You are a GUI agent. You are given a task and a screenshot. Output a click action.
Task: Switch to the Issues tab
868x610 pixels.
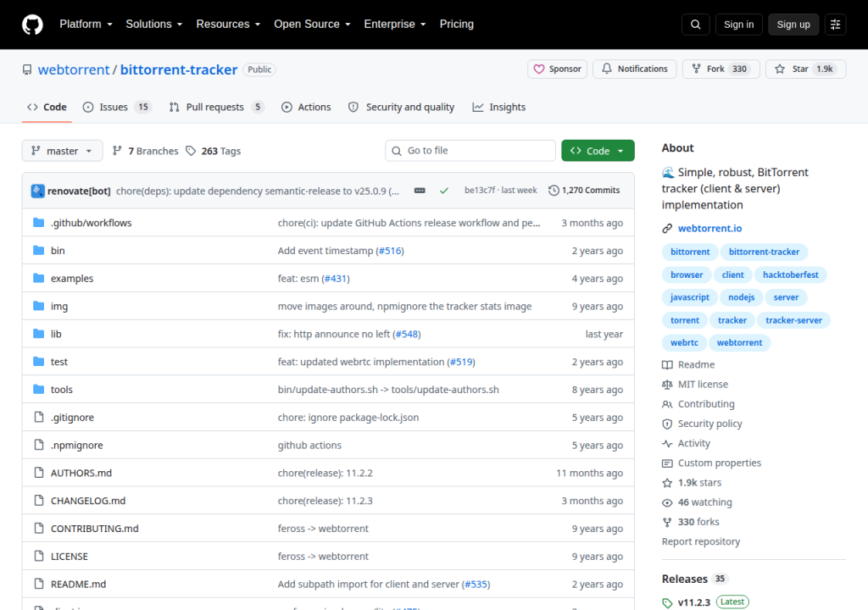pos(118,107)
